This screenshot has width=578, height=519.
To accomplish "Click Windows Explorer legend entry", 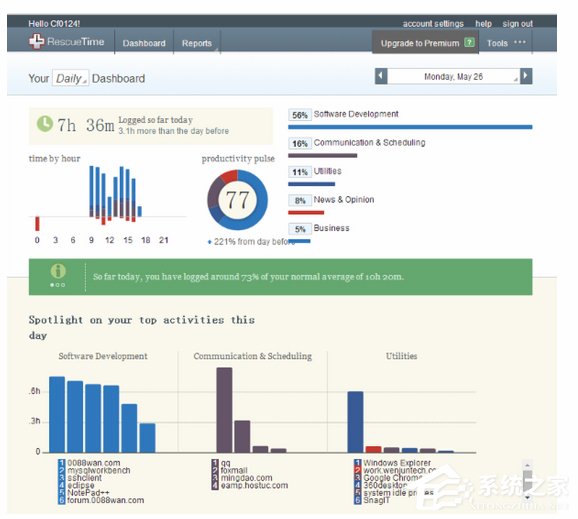I will 397,463.
